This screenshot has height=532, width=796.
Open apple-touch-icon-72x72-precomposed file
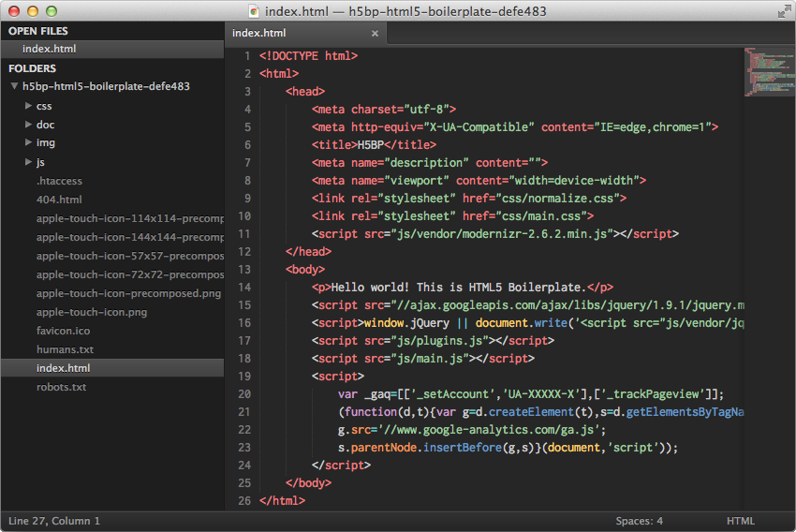pos(130,274)
